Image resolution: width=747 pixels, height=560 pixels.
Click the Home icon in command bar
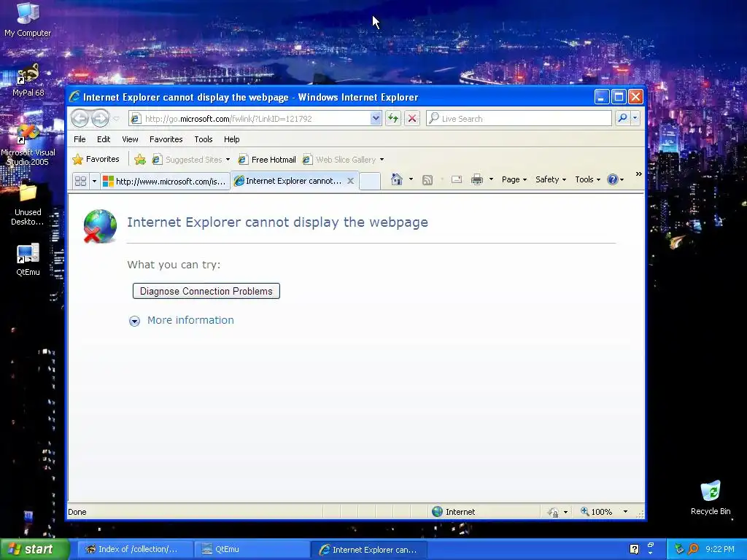396,179
